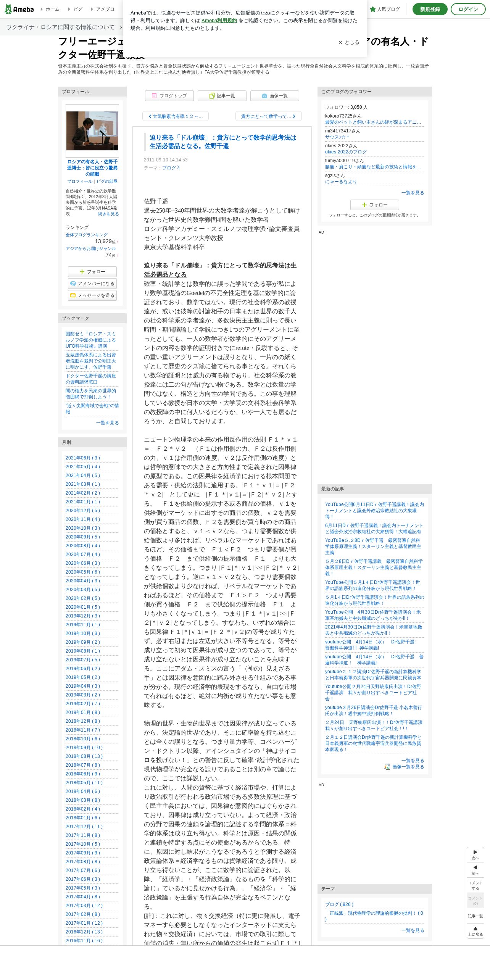The width and height of the screenshot is (490, 980).
Task: Click メッセージを送る button
Action: click(x=92, y=295)
